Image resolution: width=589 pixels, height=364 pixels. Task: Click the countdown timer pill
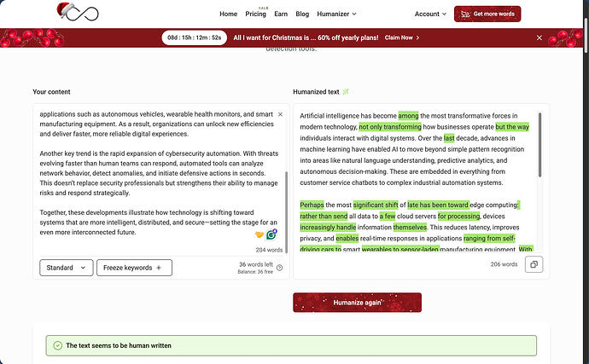195,38
